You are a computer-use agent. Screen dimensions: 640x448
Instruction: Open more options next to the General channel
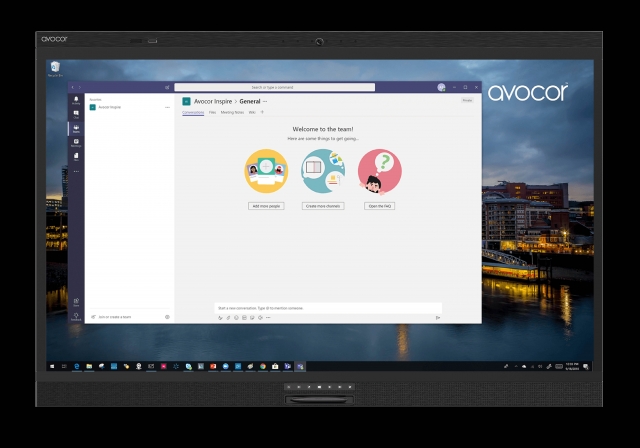(x=265, y=101)
